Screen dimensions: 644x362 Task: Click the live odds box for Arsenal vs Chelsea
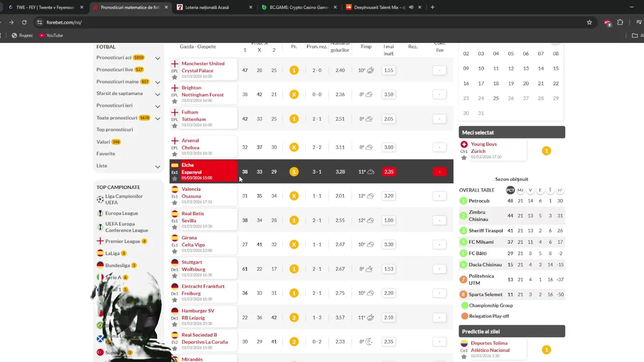[439, 147]
